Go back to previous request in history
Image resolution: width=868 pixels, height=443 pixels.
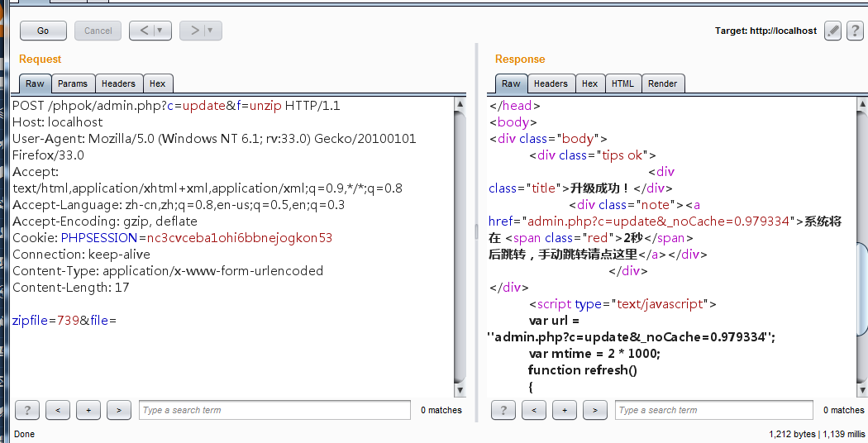(143, 31)
